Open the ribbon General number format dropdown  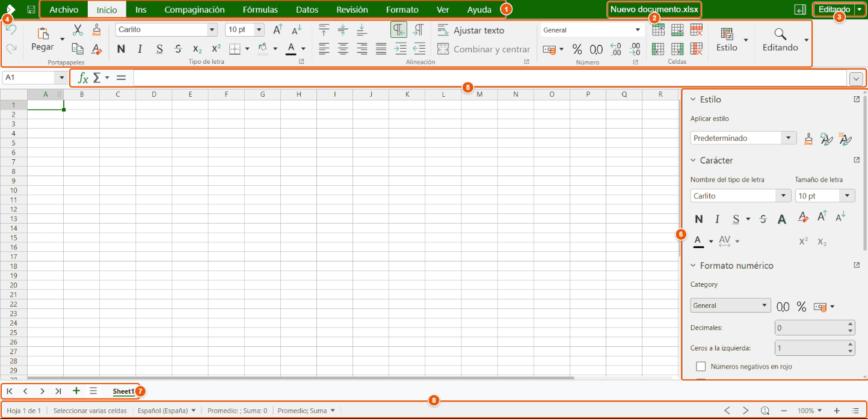pyautogui.click(x=638, y=30)
